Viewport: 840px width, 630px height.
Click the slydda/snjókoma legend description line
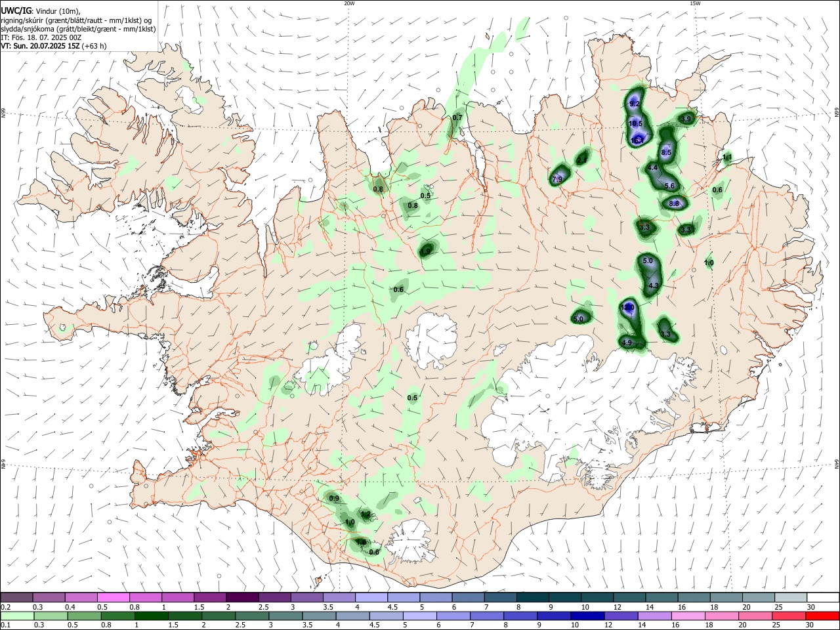79,29
